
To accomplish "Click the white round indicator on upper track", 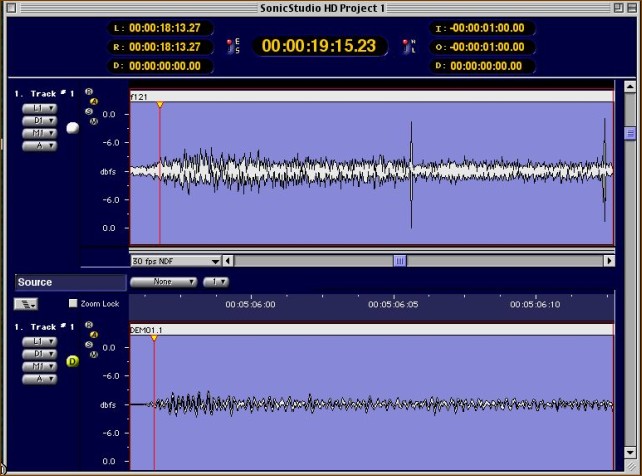I will click(x=72, y=128).
